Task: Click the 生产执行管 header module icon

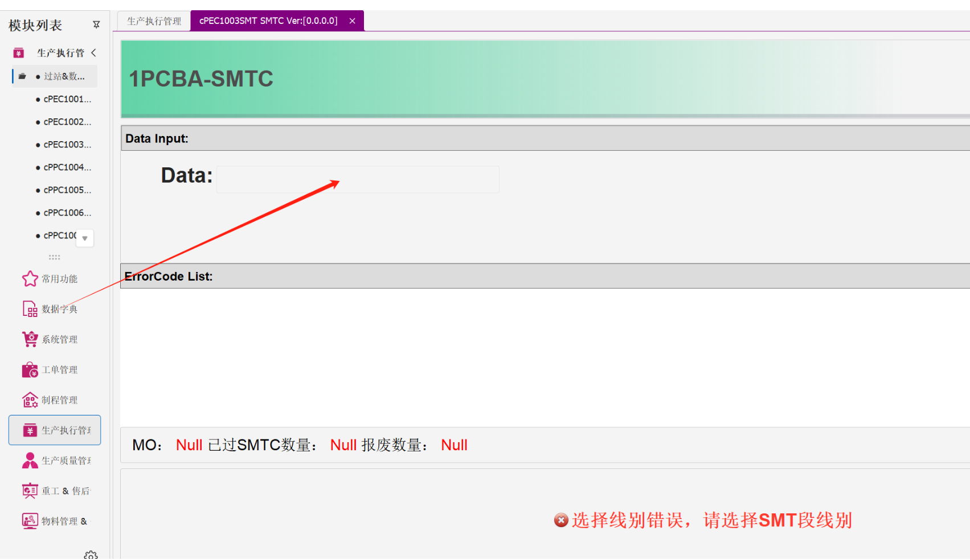Action: 19,53
